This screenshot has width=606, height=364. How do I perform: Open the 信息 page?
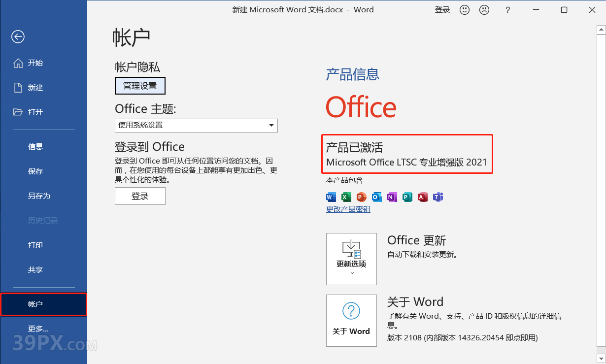(43, 147)
